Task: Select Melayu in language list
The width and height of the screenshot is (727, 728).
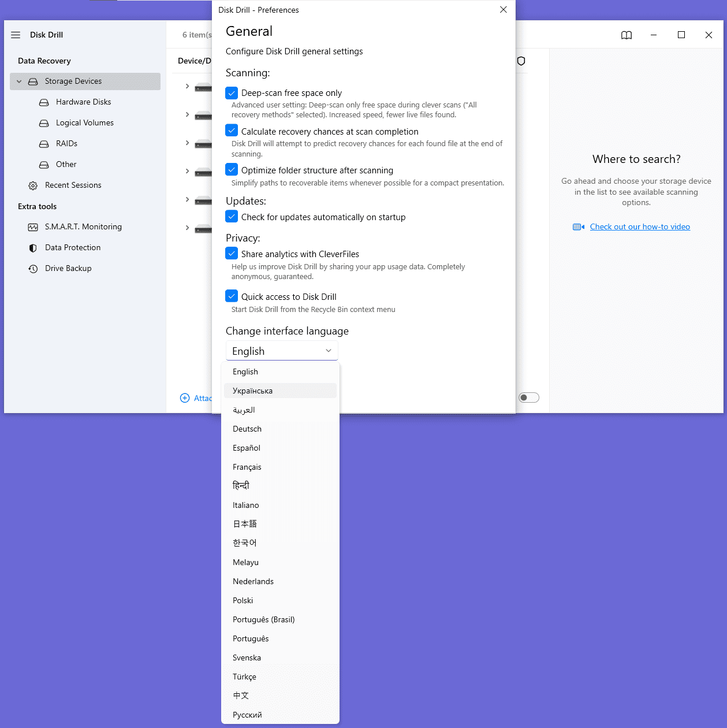Action: (x=280, y=562)
